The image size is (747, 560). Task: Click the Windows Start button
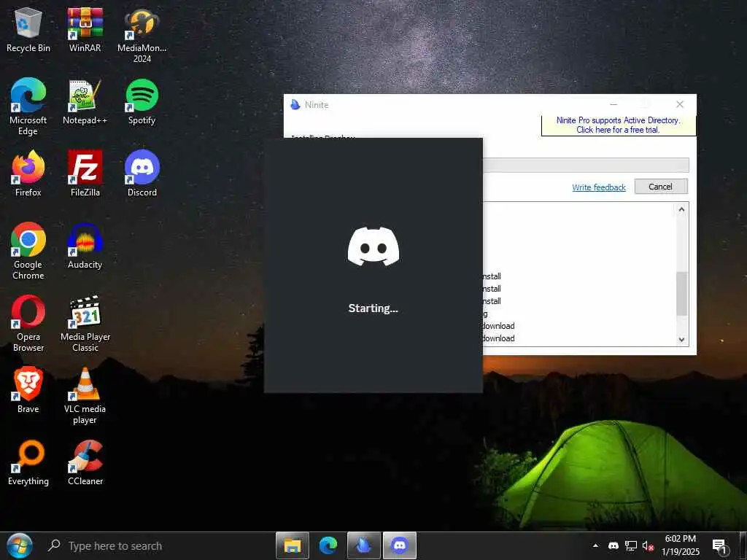(20, 545)
